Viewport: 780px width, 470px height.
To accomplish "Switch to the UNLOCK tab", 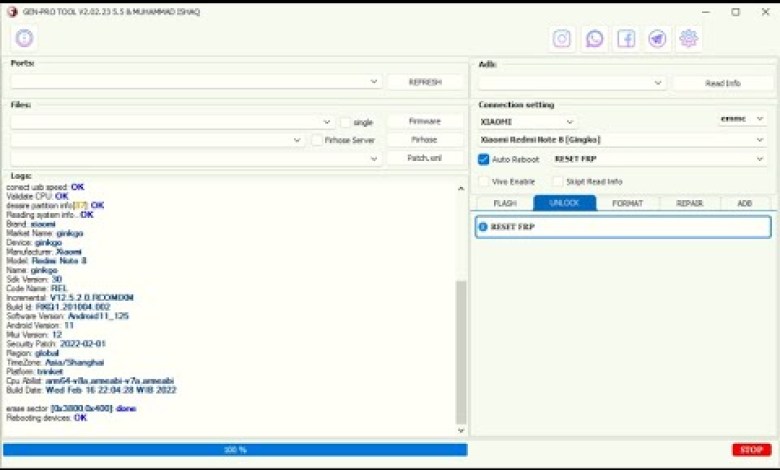I will 565,203.
